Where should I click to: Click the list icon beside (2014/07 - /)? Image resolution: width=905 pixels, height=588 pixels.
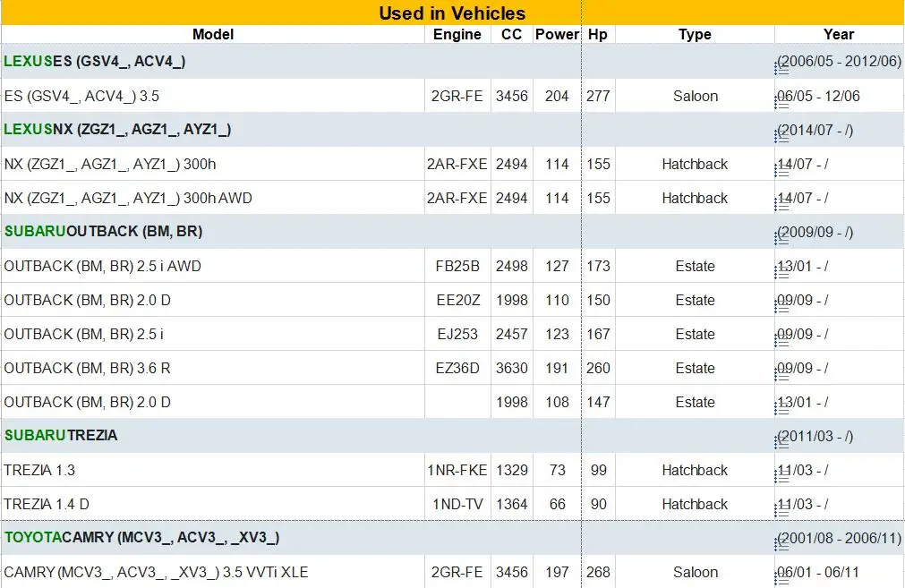tap(781, 137)
